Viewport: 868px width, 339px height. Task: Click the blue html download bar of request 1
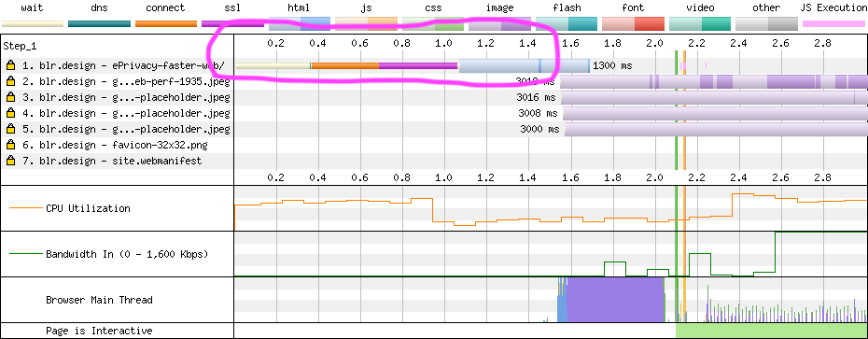525,66
